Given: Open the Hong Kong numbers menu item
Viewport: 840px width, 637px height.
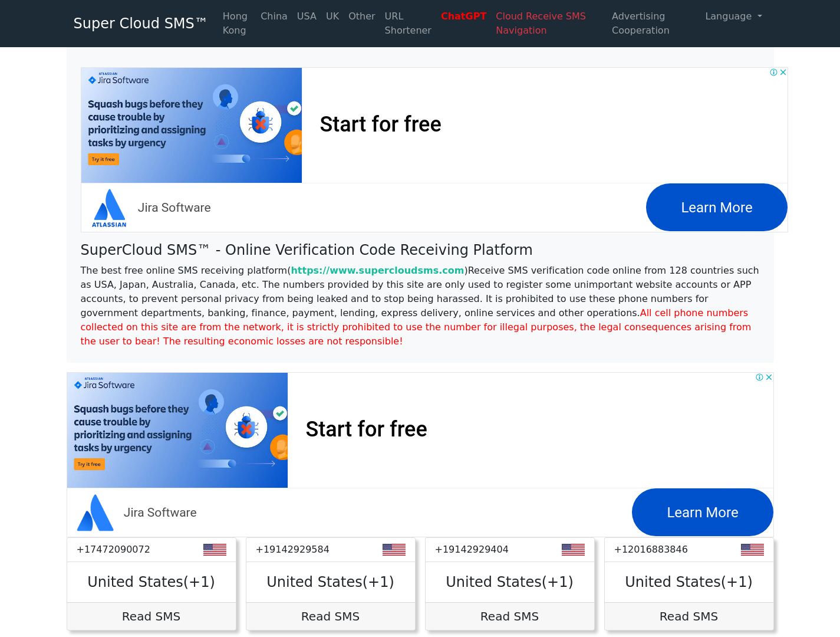Looking at the screenshot, I should 235,23.
